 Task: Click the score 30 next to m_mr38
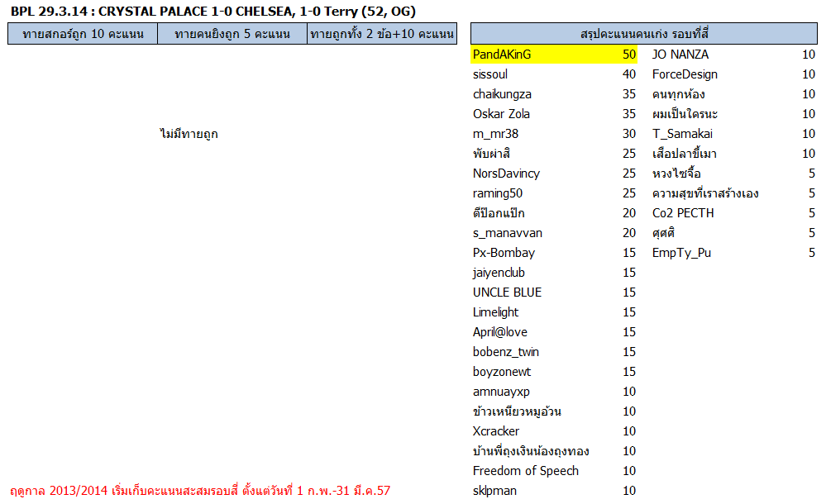click(629, 134)
